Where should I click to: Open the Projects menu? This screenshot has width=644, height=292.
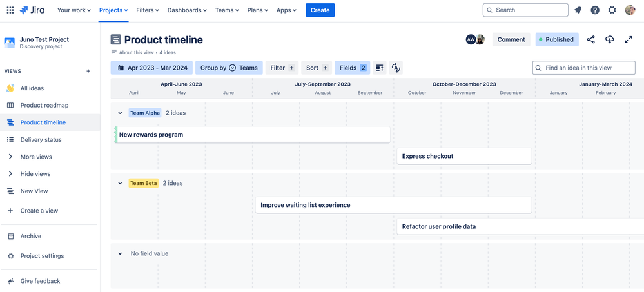[x=113, y=10]
